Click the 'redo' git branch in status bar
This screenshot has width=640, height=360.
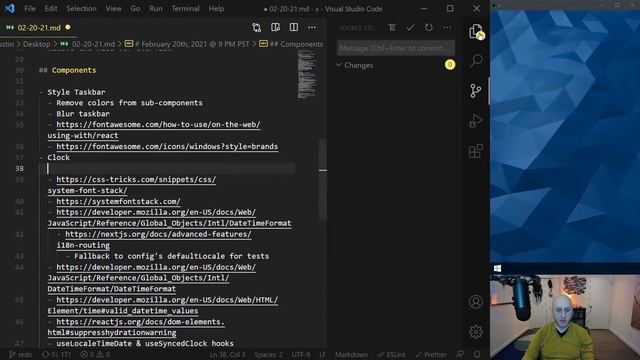(20, 355)
